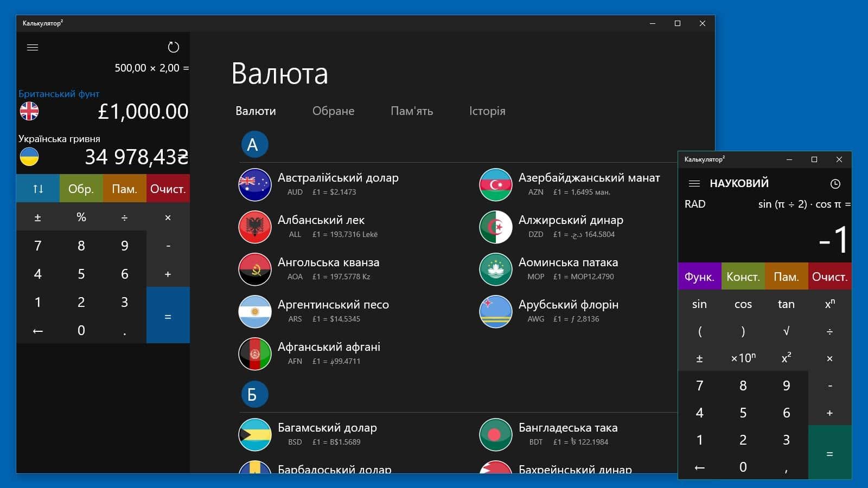
Task: Click the British pound flag icon
Action: (x=29, y=111)
